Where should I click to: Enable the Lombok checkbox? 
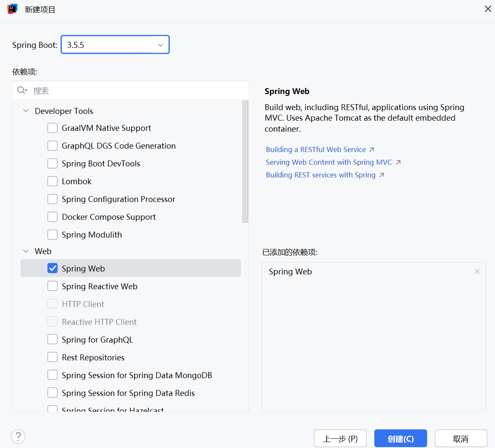pyautogui.click(x=53, y=181)
